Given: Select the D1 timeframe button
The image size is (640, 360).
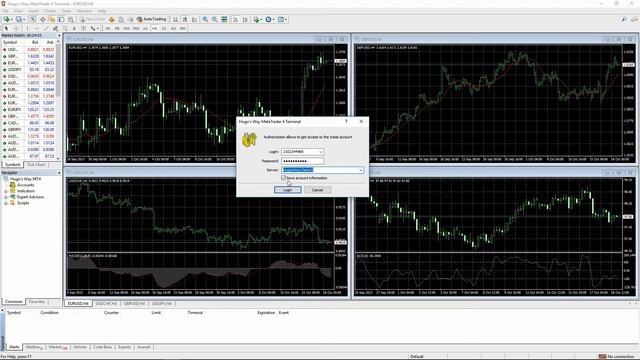Looking at the screenshot, I should pyautogui.click(x=164, y=29).
